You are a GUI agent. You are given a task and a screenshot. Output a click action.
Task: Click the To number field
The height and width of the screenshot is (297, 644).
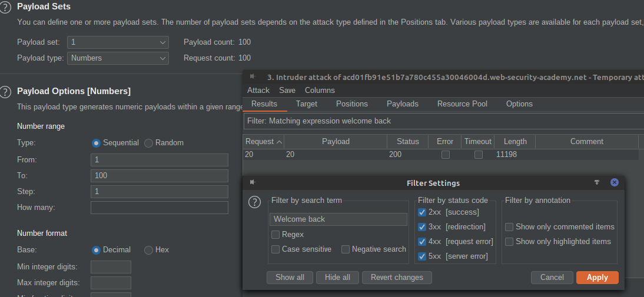pos(160,176)
